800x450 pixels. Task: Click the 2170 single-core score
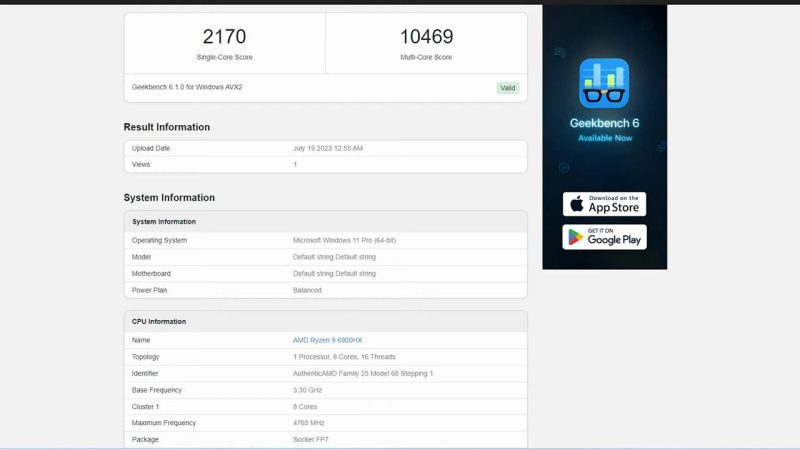(224, 37)
